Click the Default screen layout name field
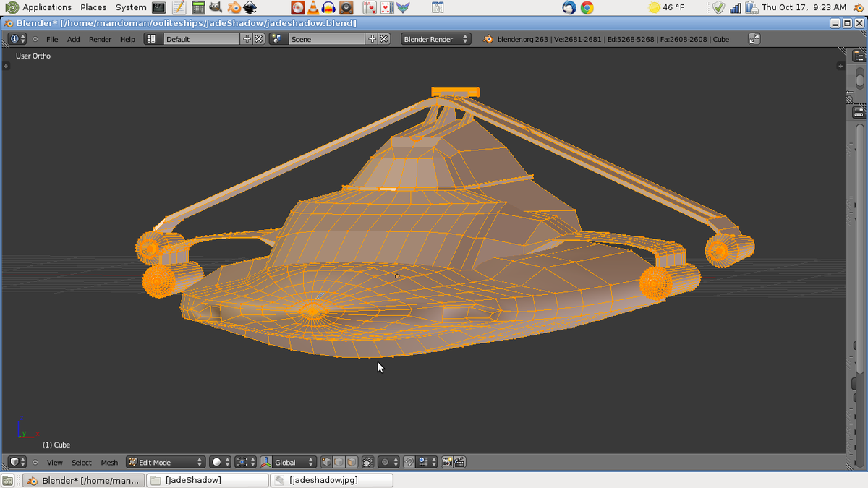 coord(202,39)
